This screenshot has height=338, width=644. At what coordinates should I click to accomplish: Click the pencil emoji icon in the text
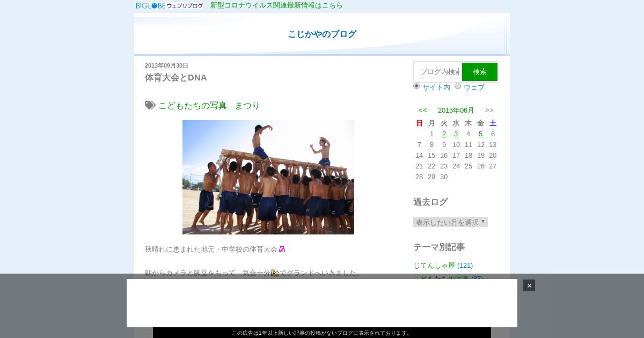[x=282, y=249]
